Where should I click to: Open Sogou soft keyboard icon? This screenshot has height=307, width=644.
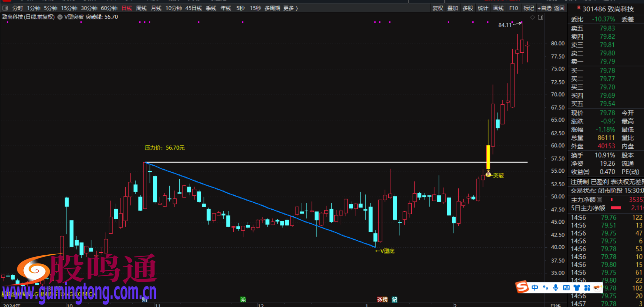pyautogui.click(x=566, y=287)
